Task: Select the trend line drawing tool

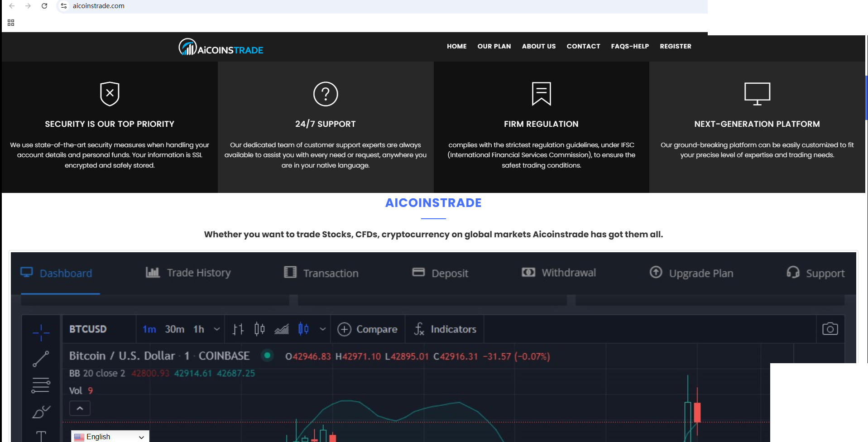Action: (41, 359)
